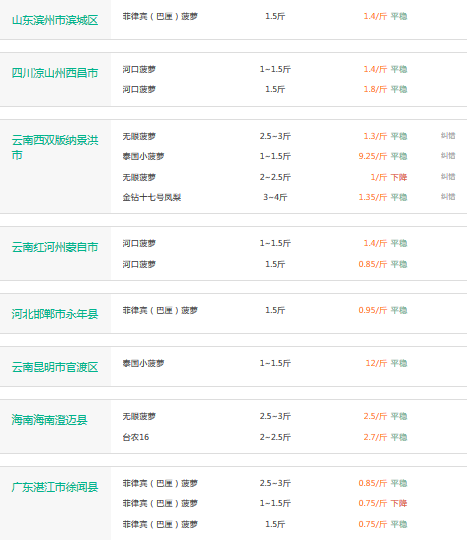The height and width of the screenshot is (540, 467).
Task: Select 金钻十七号凤梨 product name
Action: 152,197
